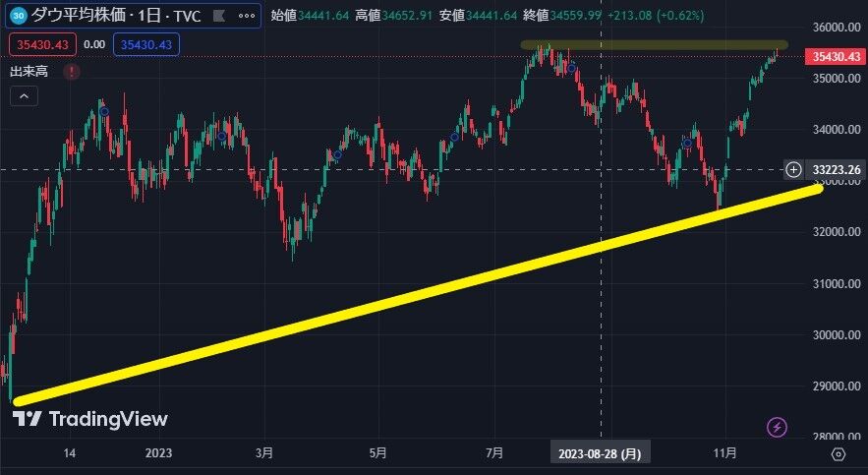Click the blue buy price 35430.43 box
The height and width of the screenshot is (475, 868).
pyautogui.click(x=146, y=45)
